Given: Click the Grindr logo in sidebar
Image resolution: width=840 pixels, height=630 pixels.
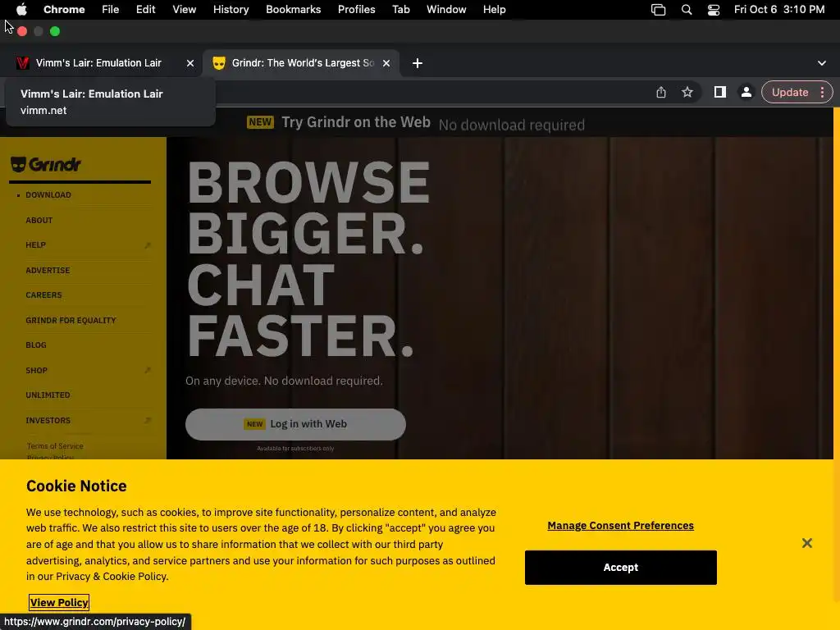Looking at the screenshot, I should pos(46,164).
